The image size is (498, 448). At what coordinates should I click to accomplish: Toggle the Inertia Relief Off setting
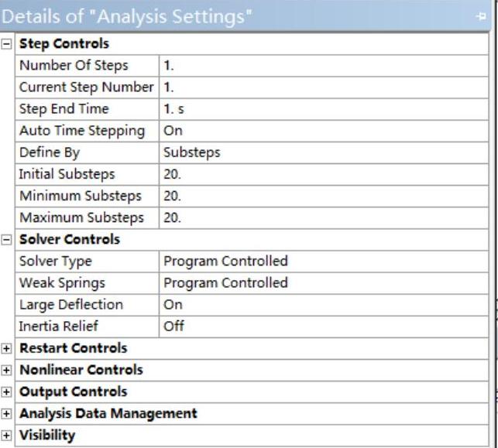[325, 327]
